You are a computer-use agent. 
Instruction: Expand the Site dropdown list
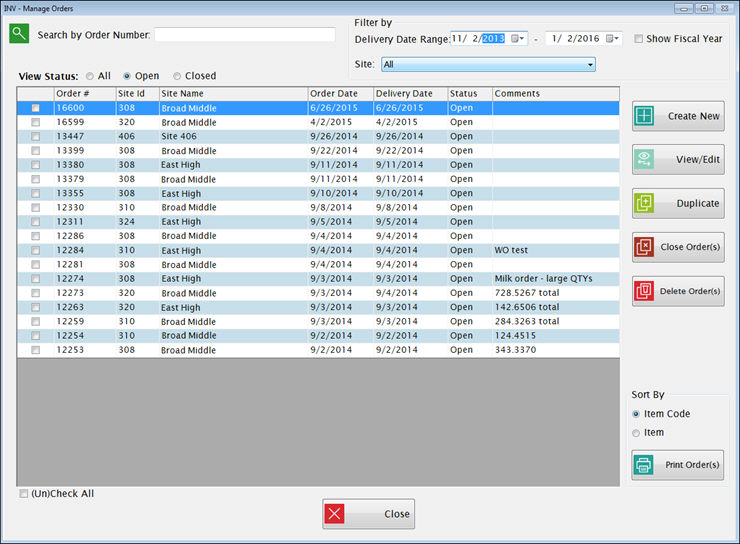point(590,64)
